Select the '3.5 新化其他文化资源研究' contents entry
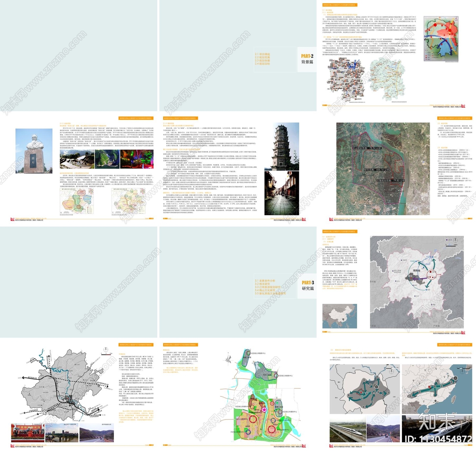 coord(270,293)
